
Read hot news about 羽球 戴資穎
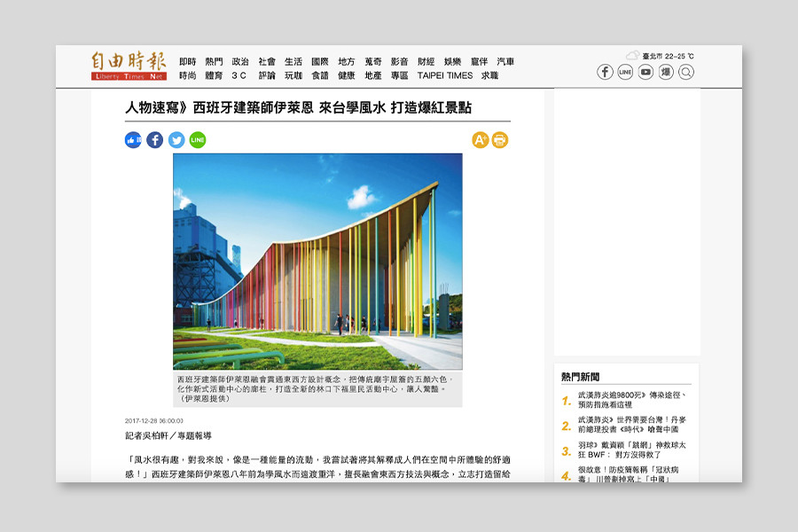[x=631, y=450]
